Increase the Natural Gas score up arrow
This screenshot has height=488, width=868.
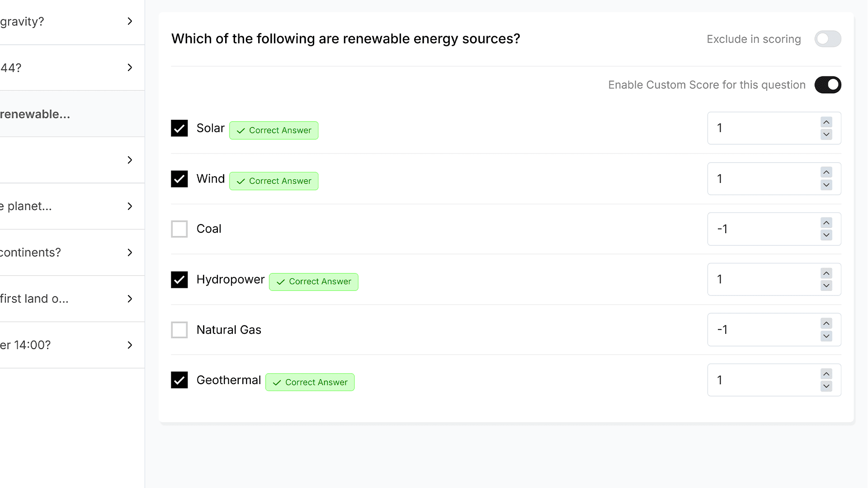(826, 324)
